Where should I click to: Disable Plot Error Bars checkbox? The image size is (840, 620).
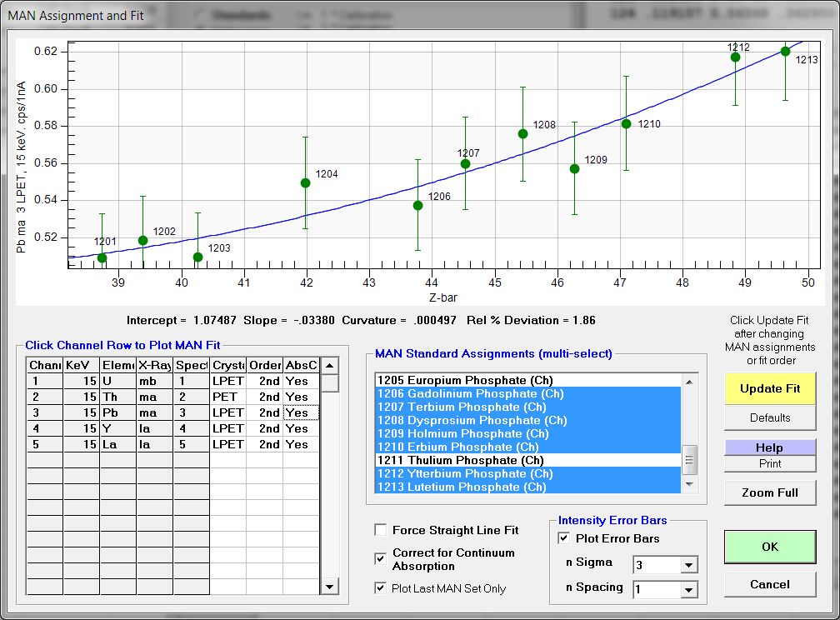[x=564, y=538]
